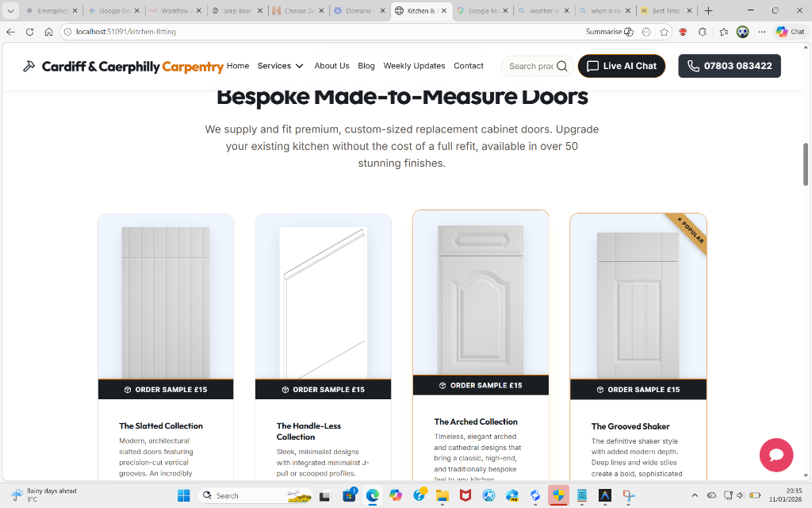Click the page vertical scrollbar thumb
The image size is (812, 508).
[x=806, y=164]
